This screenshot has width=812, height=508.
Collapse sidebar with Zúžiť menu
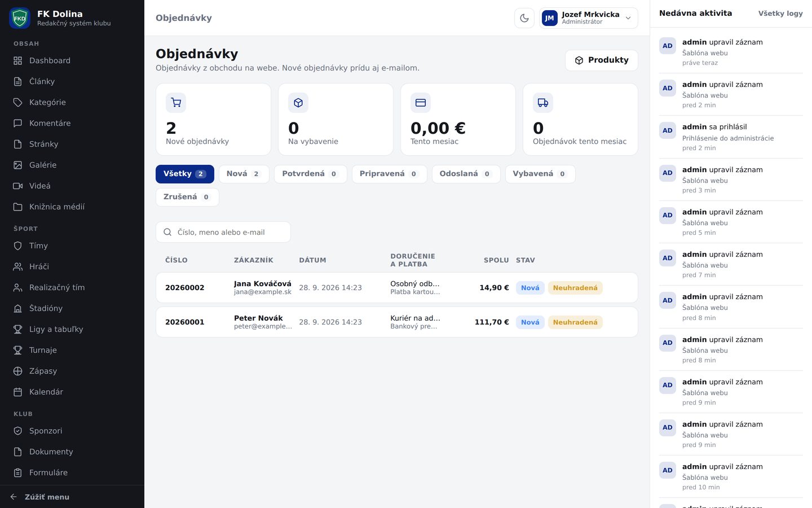72,497
